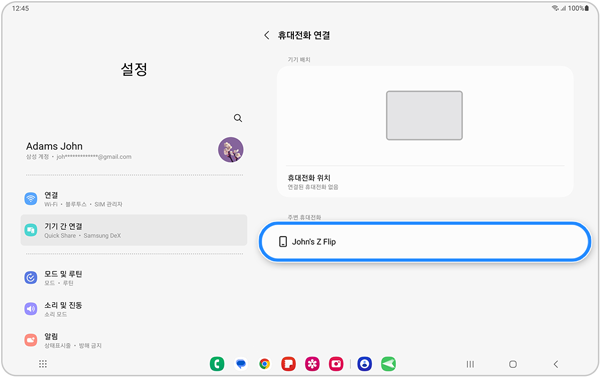Open Adams John profile avatar
Image resolution: width=600 pixels, height=377 pixels.
click(x=231, y=150)
